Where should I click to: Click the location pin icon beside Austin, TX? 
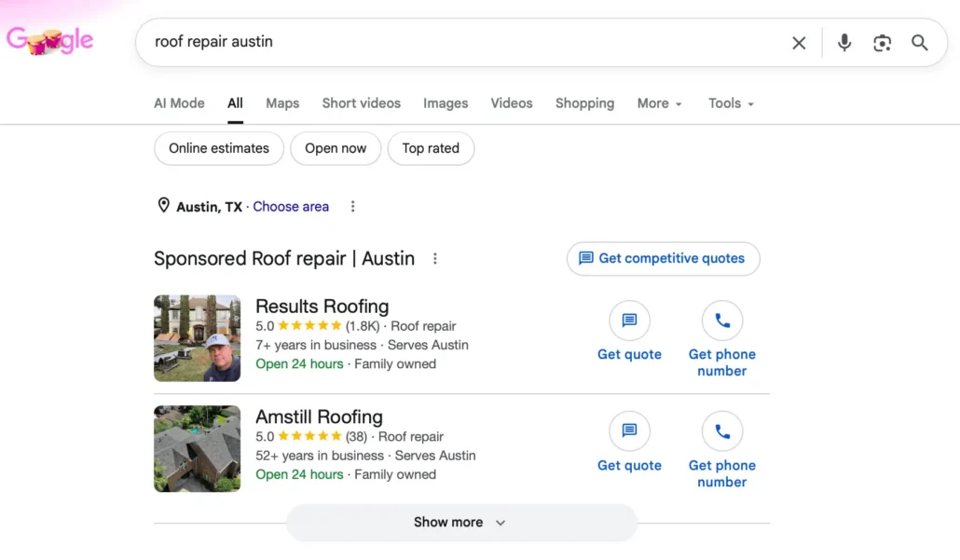coord(163,206)
